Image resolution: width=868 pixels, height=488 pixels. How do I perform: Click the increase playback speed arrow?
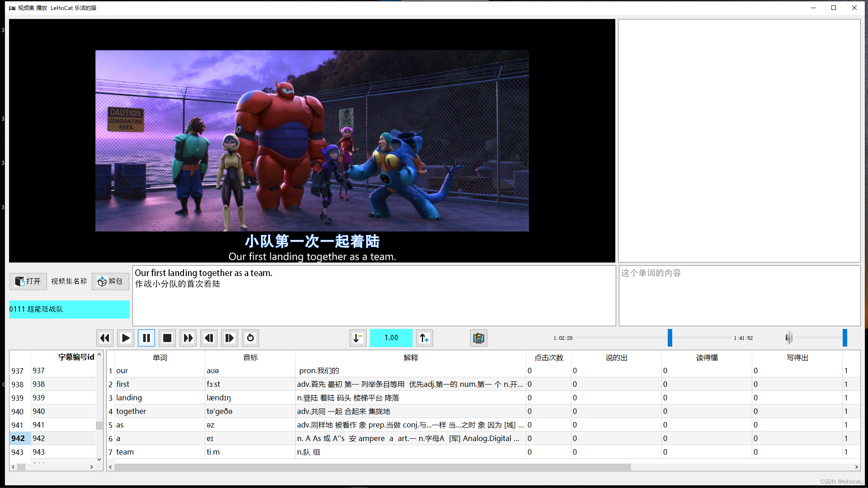coord(424,338)
